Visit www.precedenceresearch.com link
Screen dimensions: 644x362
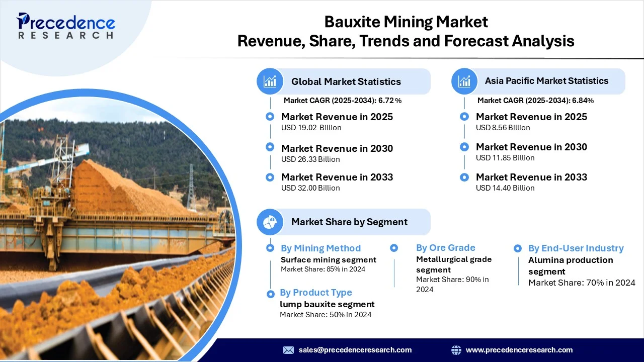pyautogui.click(x=519, y=350)
